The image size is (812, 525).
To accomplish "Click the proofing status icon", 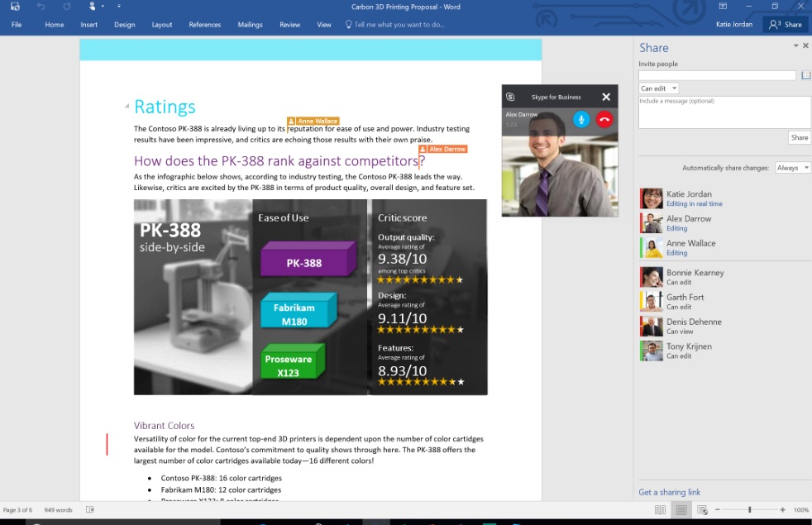I will coord(89,510).
